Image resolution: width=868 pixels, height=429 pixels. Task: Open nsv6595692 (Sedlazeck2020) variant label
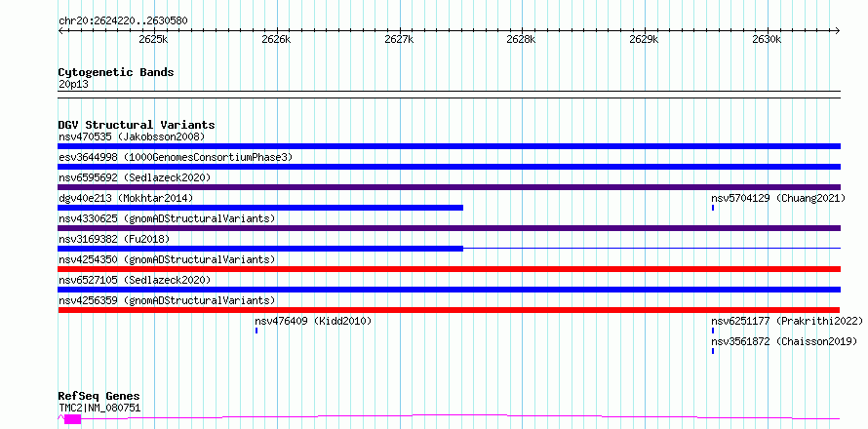pyautogui.click(x=135, y=177)
